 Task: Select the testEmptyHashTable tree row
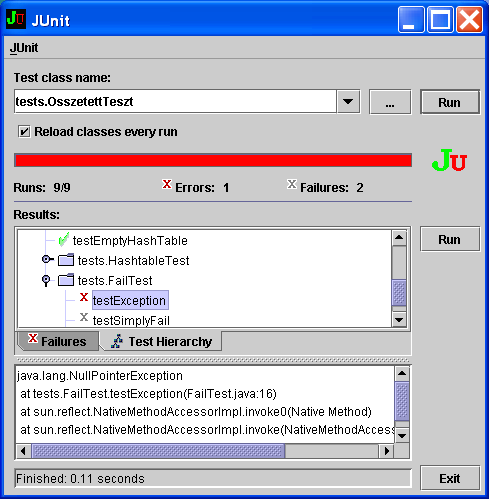point(130,240)
